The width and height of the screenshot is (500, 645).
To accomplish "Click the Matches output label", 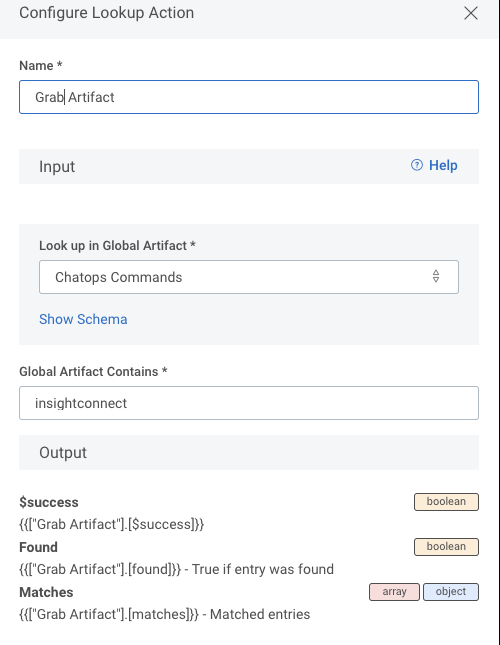I will [x=46, y=592].
